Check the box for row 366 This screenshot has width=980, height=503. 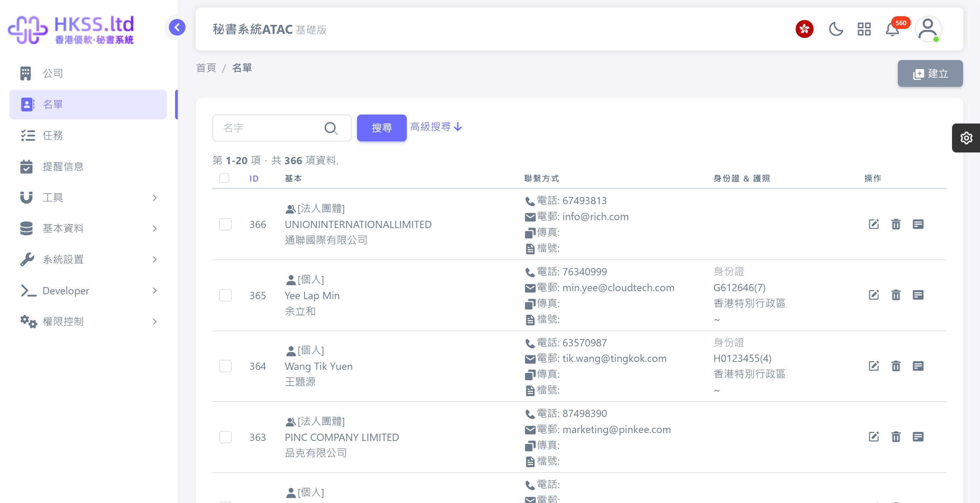coord(225,224)
